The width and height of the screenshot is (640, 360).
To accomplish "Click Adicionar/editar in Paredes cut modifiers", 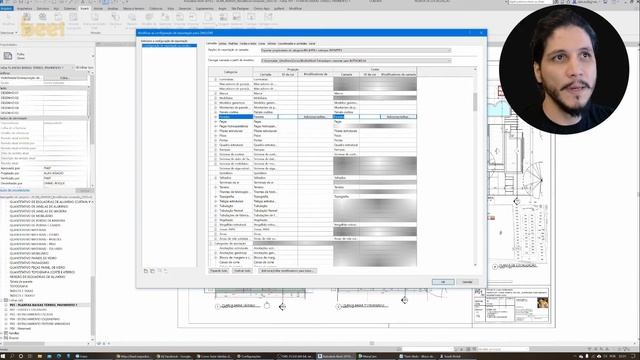I will tap(398, 117).
